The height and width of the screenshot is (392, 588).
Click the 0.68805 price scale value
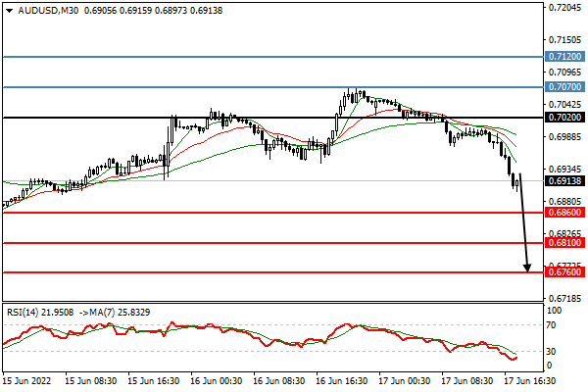click(564, 202)
